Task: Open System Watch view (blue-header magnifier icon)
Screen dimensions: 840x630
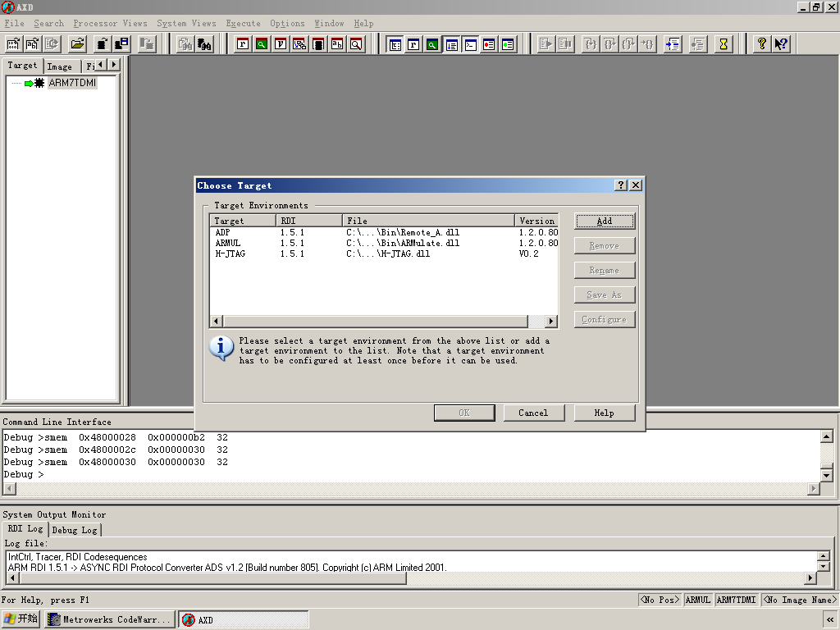Action: (432, 44)
